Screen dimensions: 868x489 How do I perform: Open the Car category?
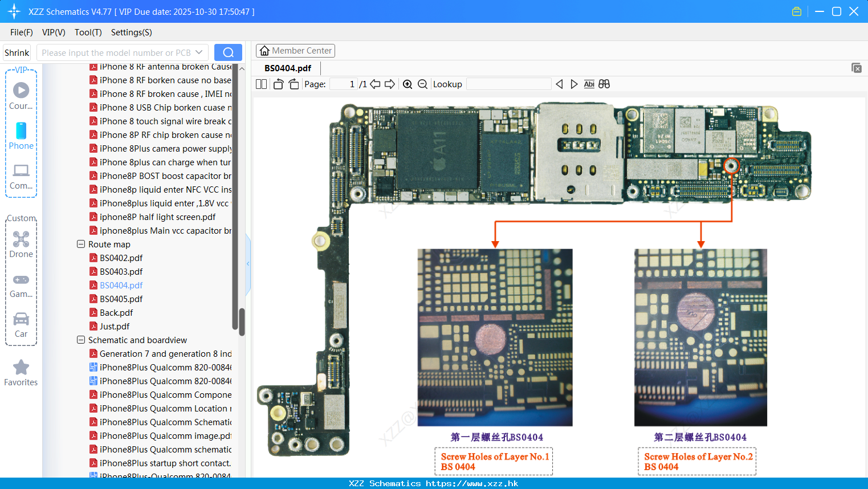coord(21,325)
